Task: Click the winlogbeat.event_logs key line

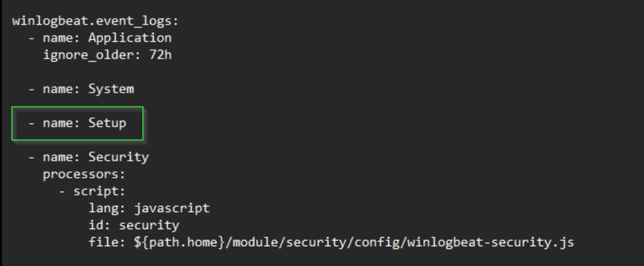Action: (x=96, y=21)
